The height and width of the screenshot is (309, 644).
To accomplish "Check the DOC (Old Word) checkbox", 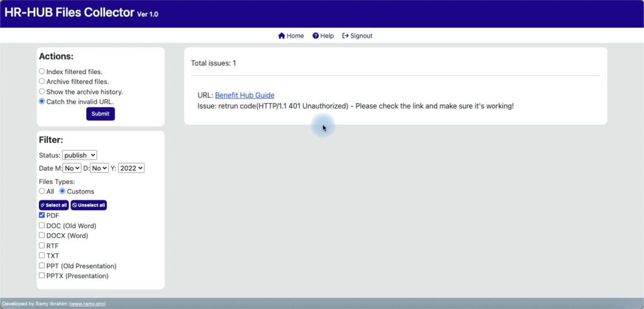I will click(x=42, y=225).
